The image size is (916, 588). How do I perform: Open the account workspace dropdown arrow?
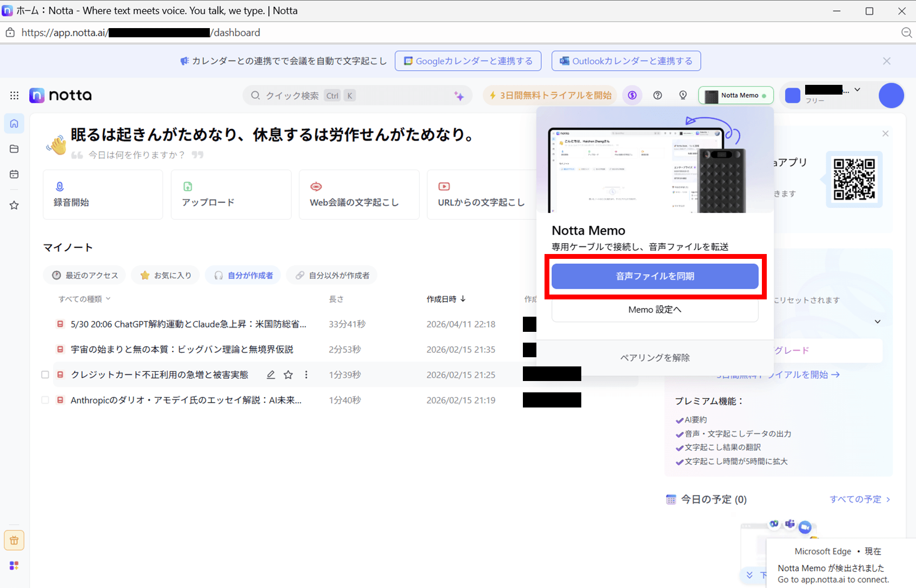coord(858,90)
